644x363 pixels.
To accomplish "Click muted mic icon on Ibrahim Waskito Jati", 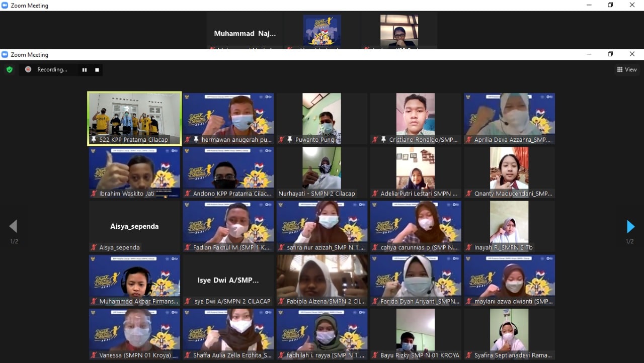I will (x=94, y=194).
